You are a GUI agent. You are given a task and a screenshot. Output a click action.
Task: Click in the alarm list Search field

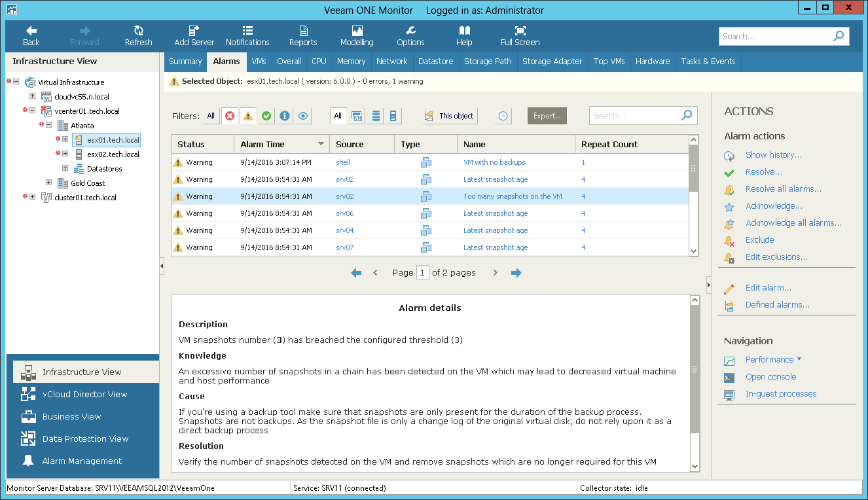635,116
